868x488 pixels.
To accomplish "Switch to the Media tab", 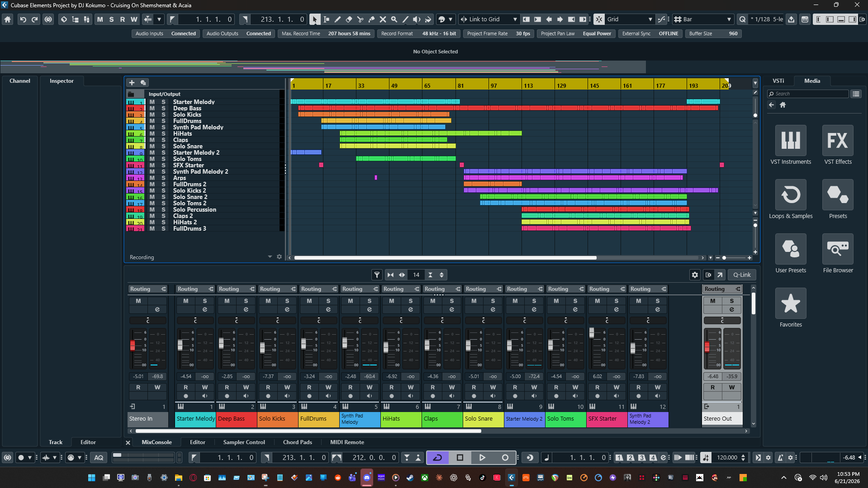I will click(812, 81).
